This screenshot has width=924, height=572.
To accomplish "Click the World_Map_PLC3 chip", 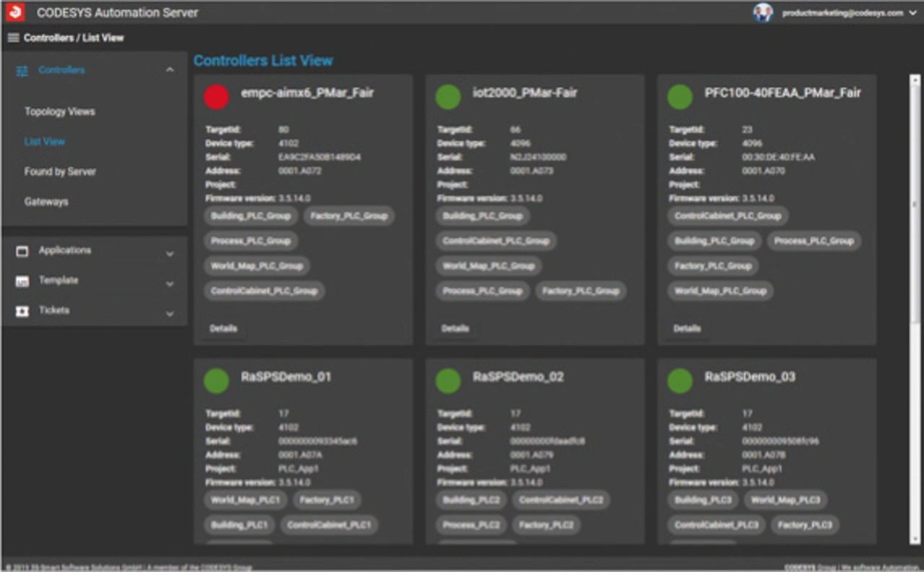I will [x=786, y=500].
